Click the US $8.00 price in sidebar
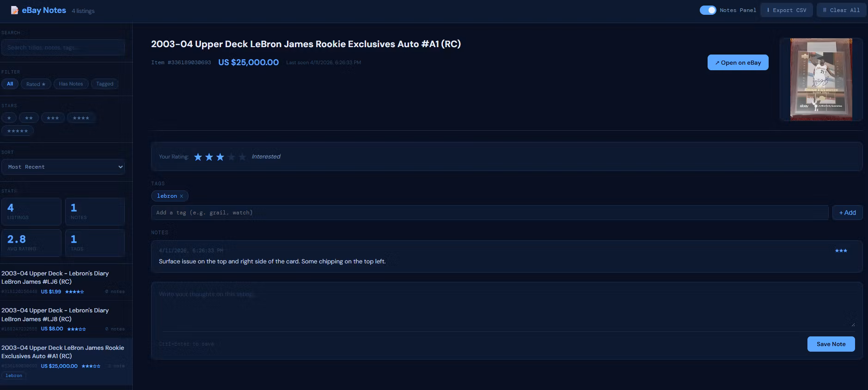 click(52, 329)
